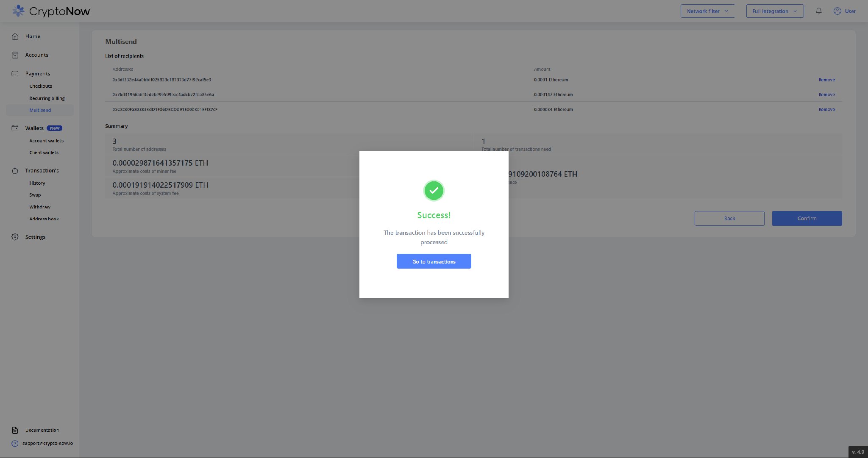The height and width of the screenshot is (458, 868).
Task: Click the address starting 0xC8c30Fa803
Action: click(165, 109)
